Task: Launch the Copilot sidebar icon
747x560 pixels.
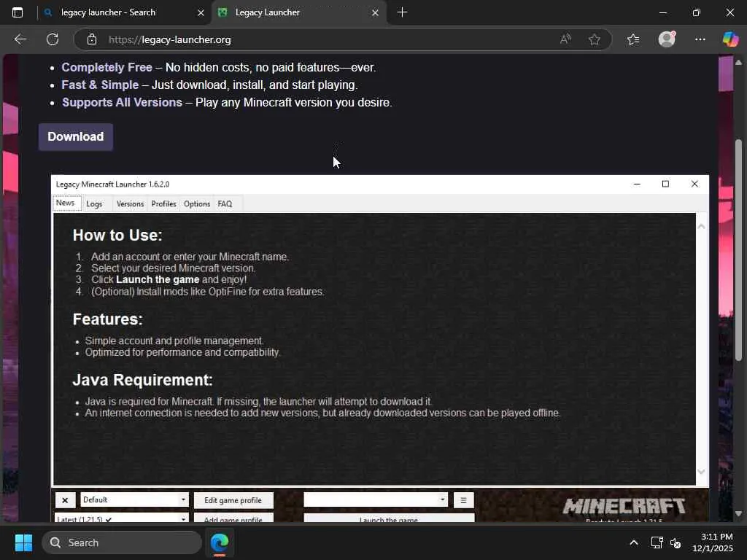Action: (730, 39)
